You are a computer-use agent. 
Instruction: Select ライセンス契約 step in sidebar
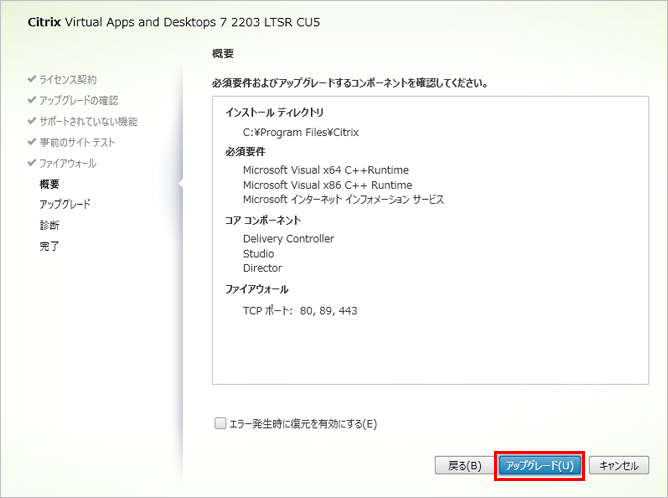68,80
